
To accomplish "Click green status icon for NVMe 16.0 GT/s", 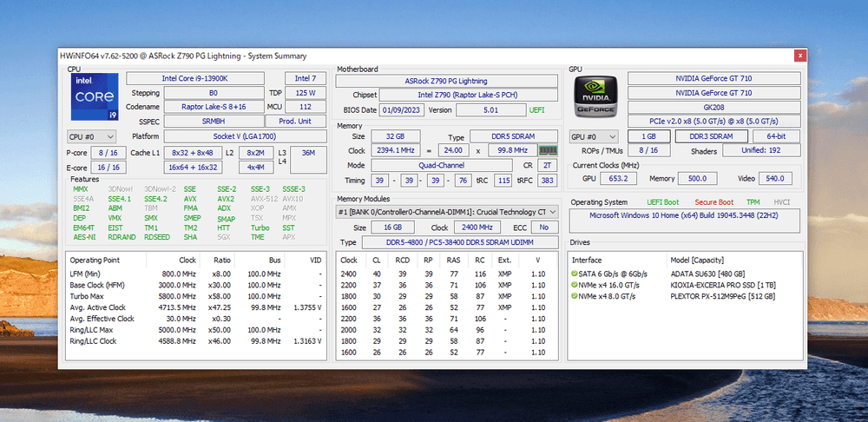I will click(575, 285).
